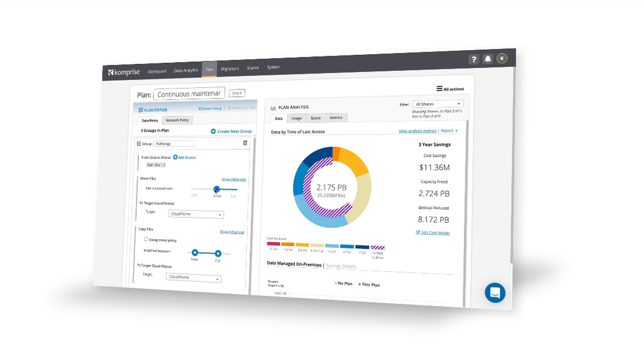Enable Using move policy checkbox
The width and height of the screenshot is (644, 362).
[146, 239]
